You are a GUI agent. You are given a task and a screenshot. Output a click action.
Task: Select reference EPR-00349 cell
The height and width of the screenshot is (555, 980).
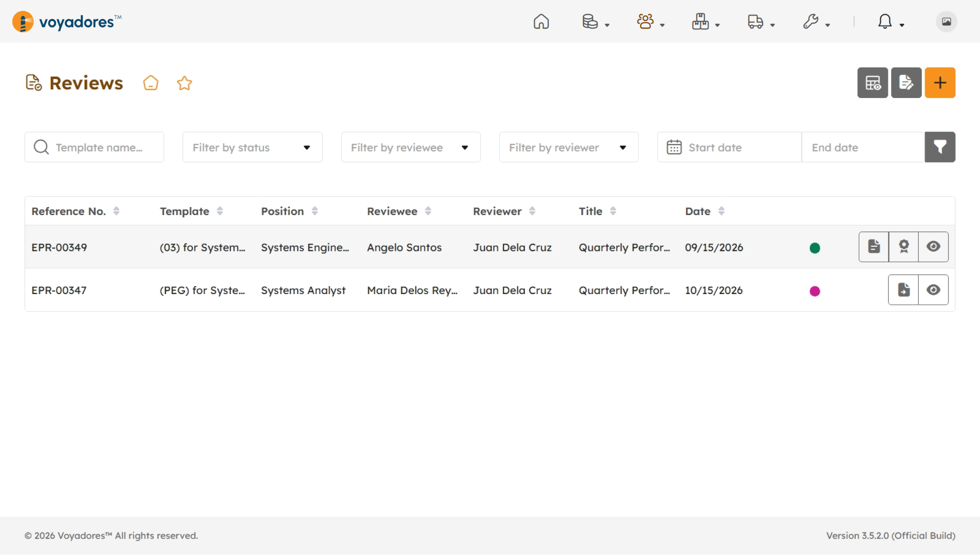click(59, 247)
